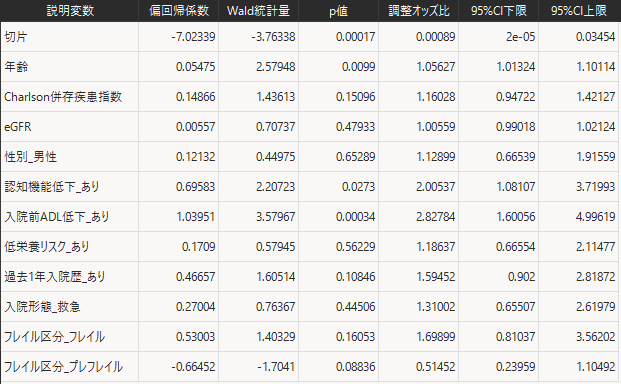Click coefficient cell 0.14866
The width and height of the screenshot is (621, 384).
(x=179, y=97)
